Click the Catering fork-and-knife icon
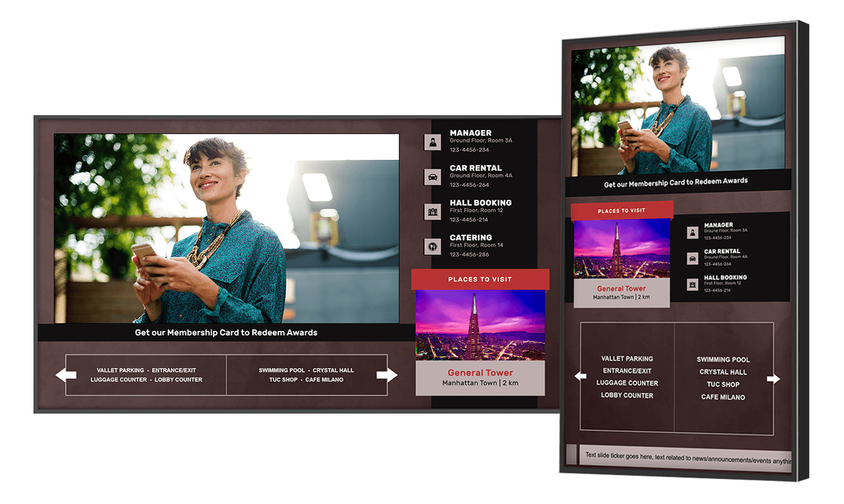Image resolution: width=844 pixels, height=504 pixels. [x=433, y=246]
